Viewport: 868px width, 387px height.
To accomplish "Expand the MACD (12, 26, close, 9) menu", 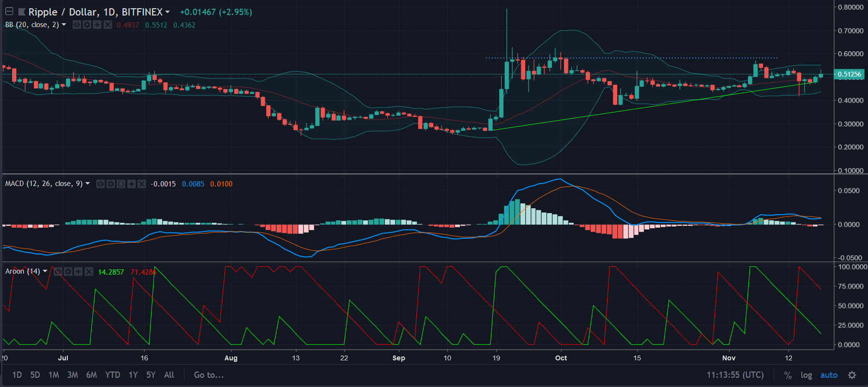I will [x=88, y=184].
